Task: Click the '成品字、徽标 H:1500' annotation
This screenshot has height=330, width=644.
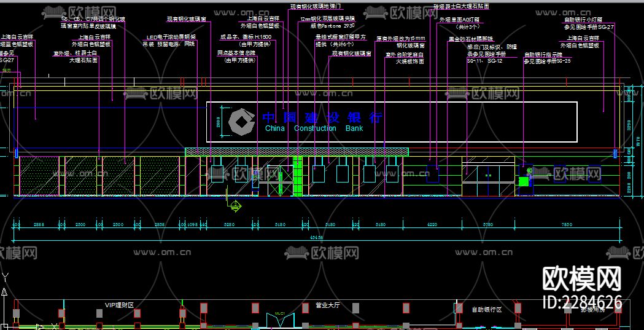Action: pyautogui.click(x=246, y=37)
